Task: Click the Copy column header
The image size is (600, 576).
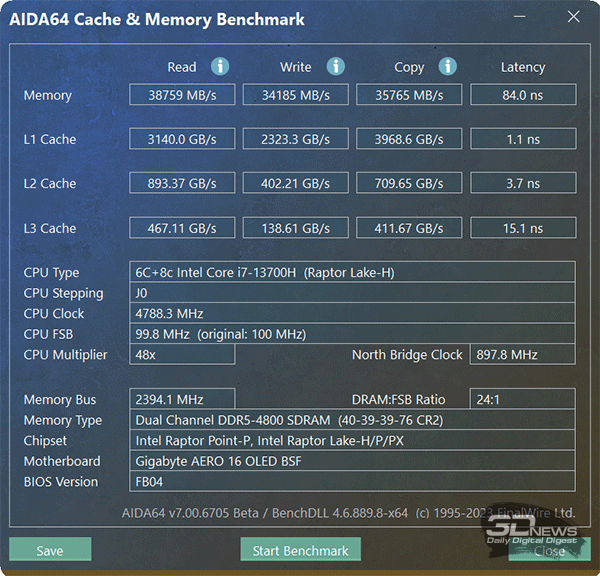Action: [x=409, y=68]
